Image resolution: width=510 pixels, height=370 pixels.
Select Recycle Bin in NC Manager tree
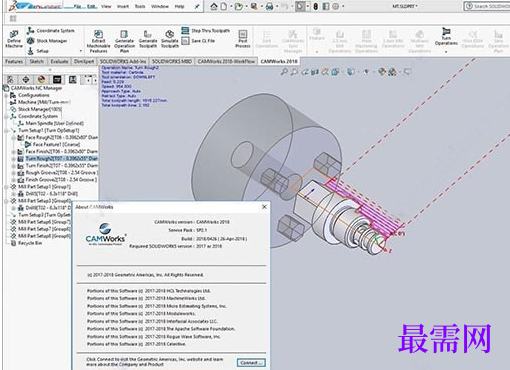tap(27, 243)
